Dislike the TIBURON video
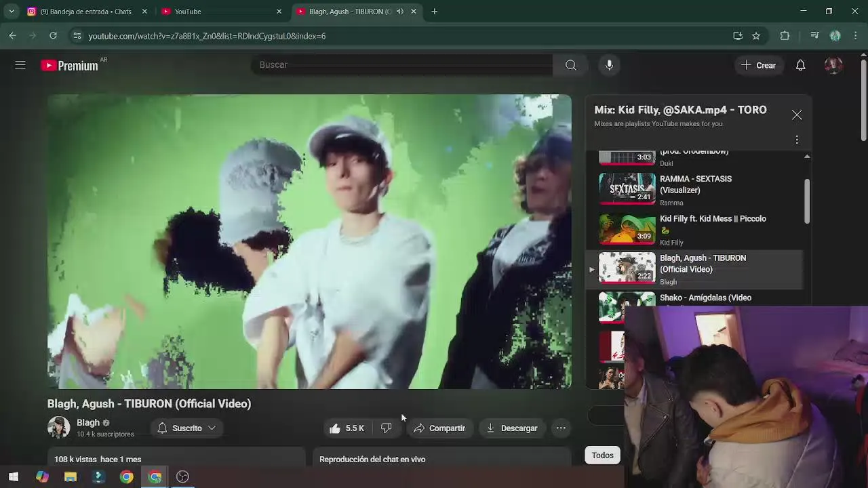The height and width of the screenshot is (488, 868). (387, 428)
